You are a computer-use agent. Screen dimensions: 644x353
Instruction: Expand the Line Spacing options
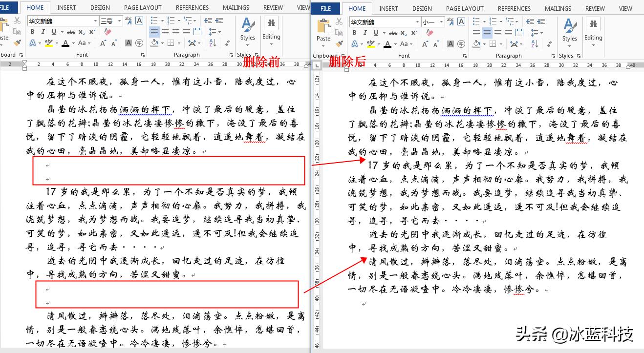pos(220,32)
